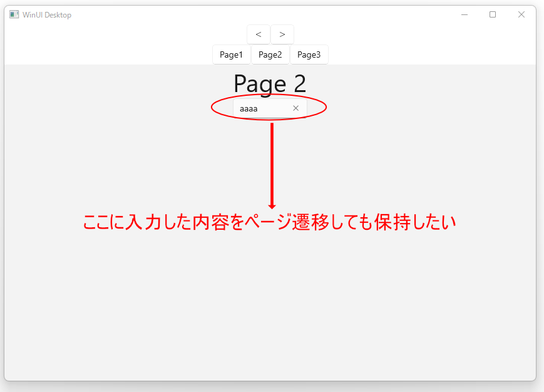Click the WinUI Desktop app icon in title bar

click(x=14, y=14)
